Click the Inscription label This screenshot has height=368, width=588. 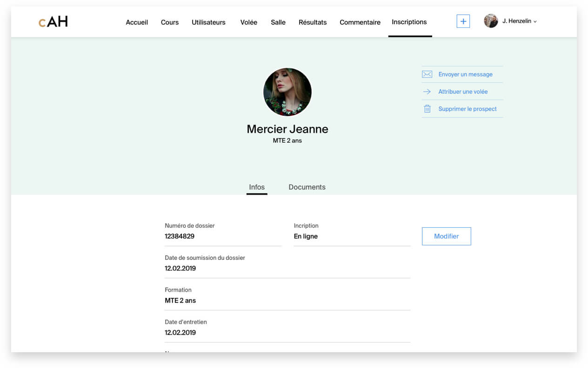click(x=306, y=226)
